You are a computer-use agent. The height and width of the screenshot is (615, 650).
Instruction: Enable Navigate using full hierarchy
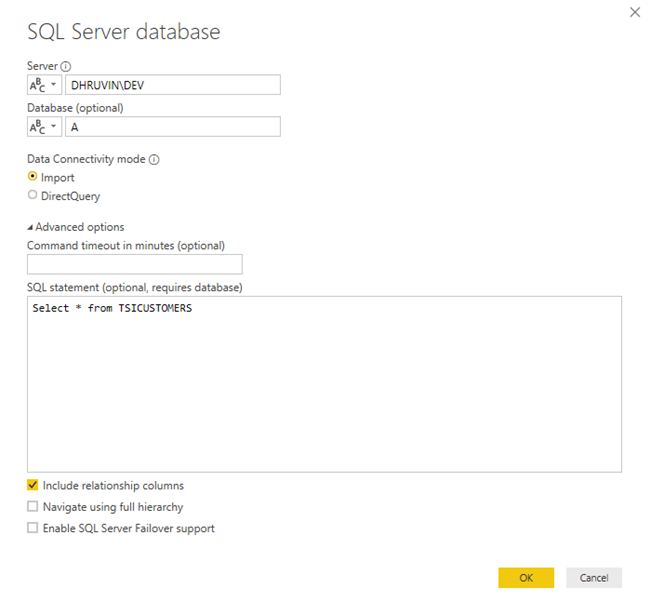pyautogui.click(x=33, y=507)
